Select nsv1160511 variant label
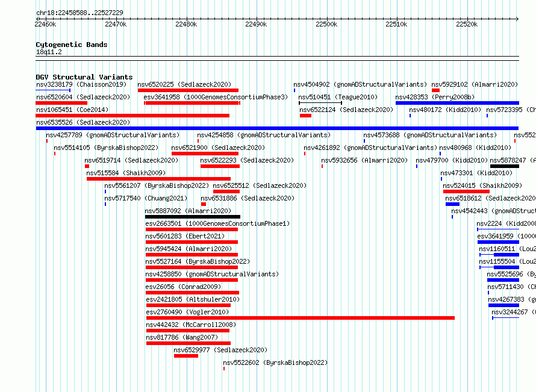Screen dimensions: 536x392 [507, 249]
